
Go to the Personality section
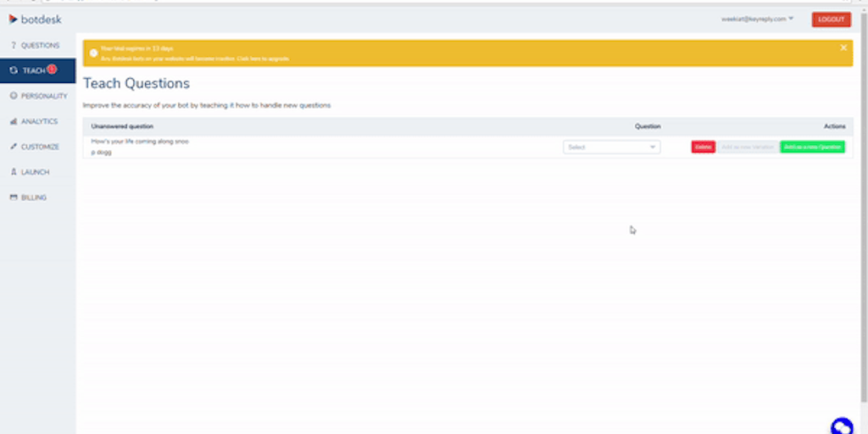coord(37,97)
